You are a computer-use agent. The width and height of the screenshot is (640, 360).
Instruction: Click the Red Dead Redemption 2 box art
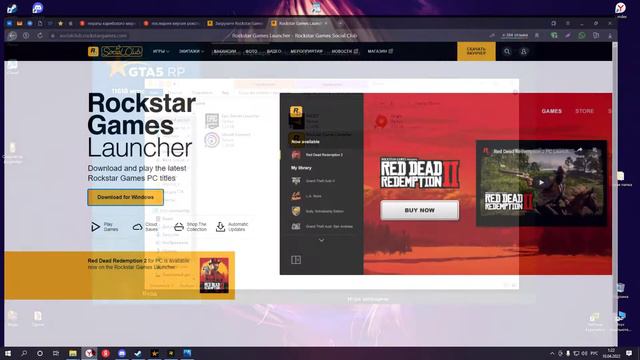pyautogui.click(x=214, y=275)
